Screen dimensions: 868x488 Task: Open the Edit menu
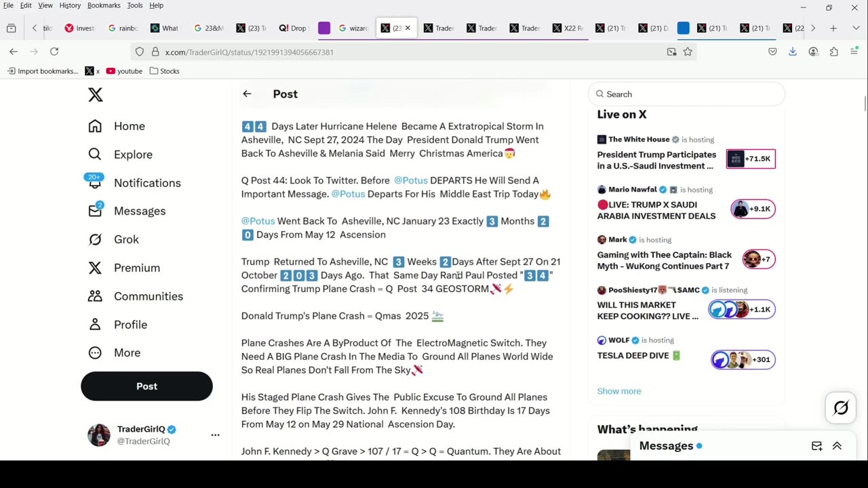tap(26, 5)
